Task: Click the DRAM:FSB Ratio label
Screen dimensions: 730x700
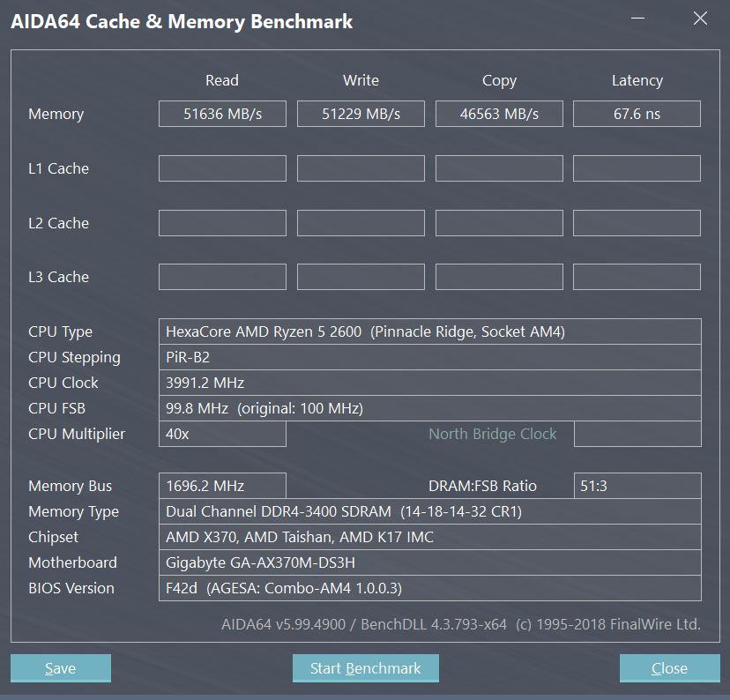Action: [482, 486]
